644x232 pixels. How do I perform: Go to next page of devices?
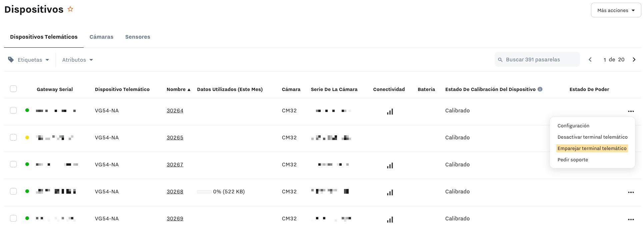[634, 60]
